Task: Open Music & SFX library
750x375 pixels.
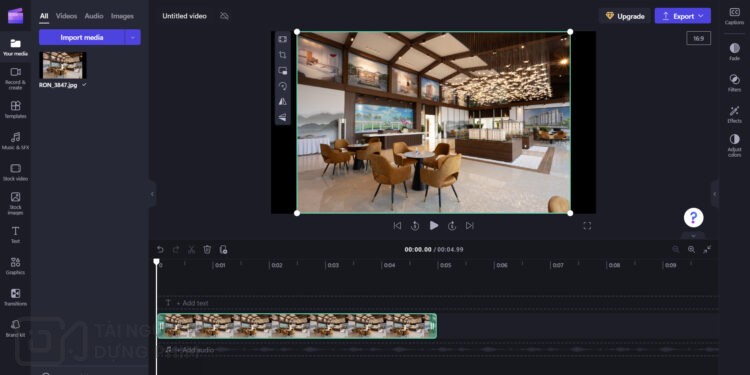Action: pyautogui.click(x=15, y=141)
